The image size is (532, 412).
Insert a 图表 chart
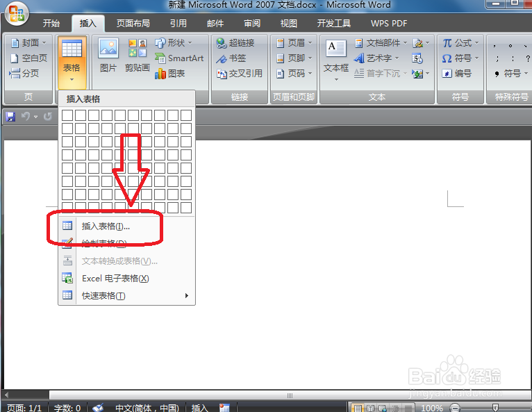[169, 74]
